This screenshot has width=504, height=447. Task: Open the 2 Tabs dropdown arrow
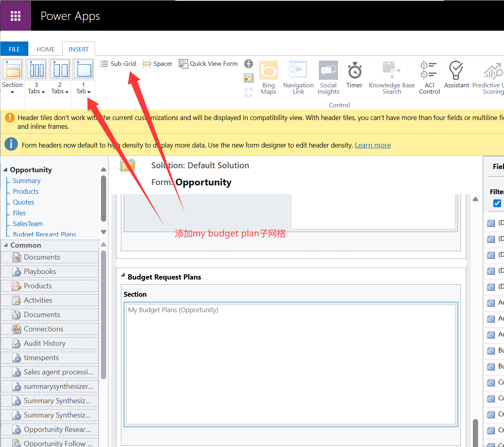tap(67, 92)
